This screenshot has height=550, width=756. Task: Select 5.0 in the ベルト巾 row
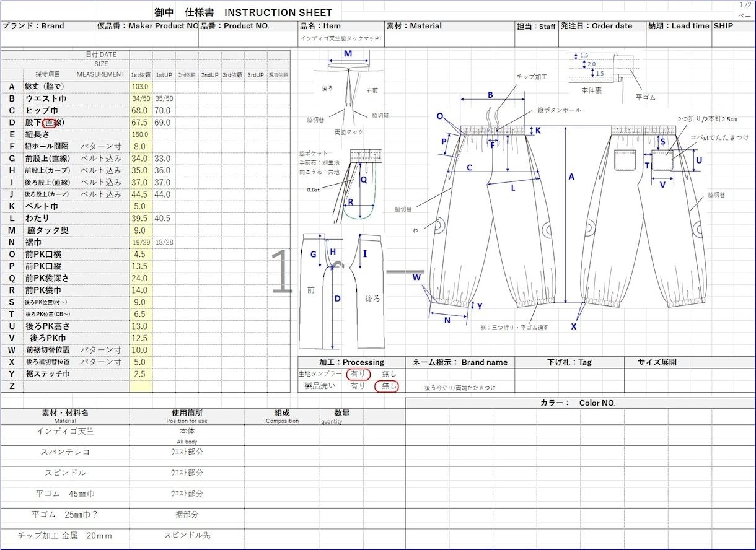[x=140, y=206]
